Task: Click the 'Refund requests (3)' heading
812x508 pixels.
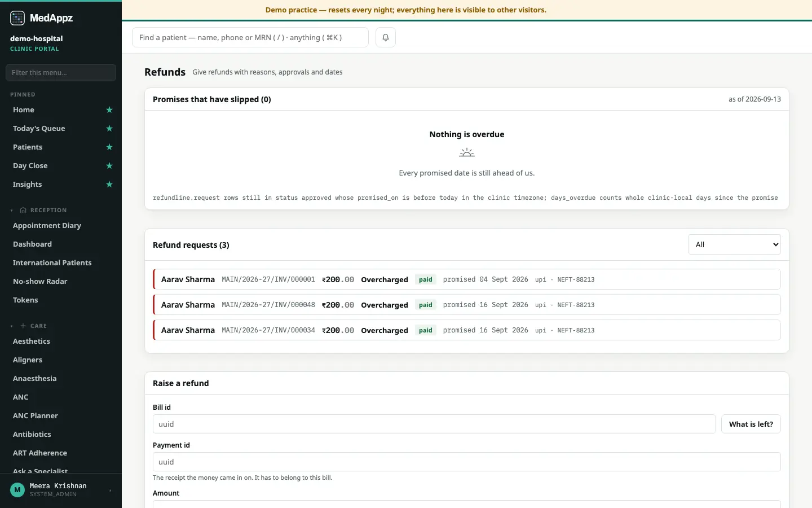Action: pyautogui.click(x=191, y=245)
